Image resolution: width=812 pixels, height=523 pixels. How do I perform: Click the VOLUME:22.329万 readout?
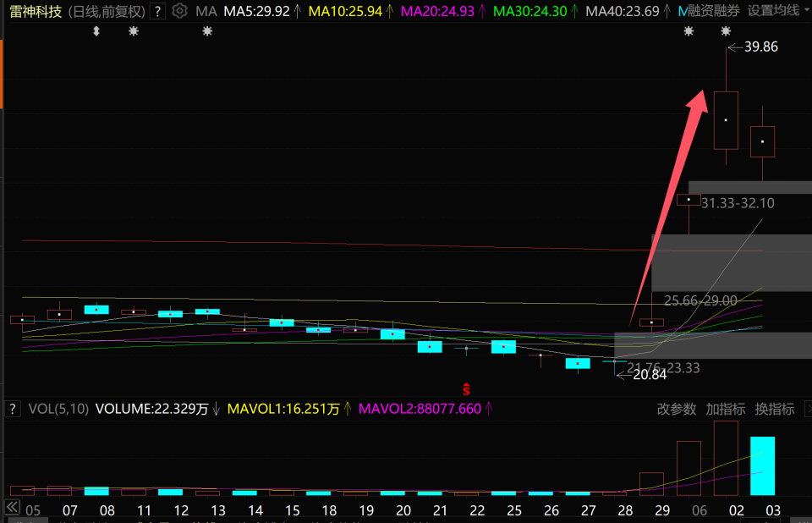(152, 409)
